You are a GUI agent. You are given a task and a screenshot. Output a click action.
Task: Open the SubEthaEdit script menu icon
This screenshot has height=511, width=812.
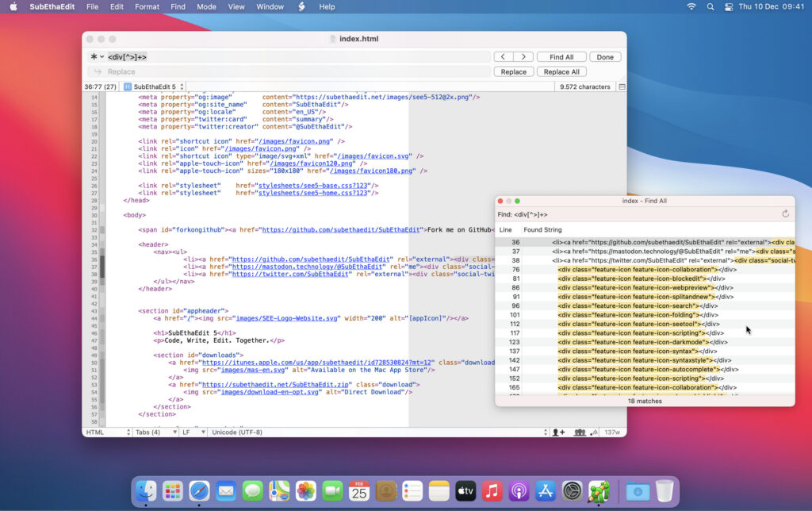pos(301,6)
